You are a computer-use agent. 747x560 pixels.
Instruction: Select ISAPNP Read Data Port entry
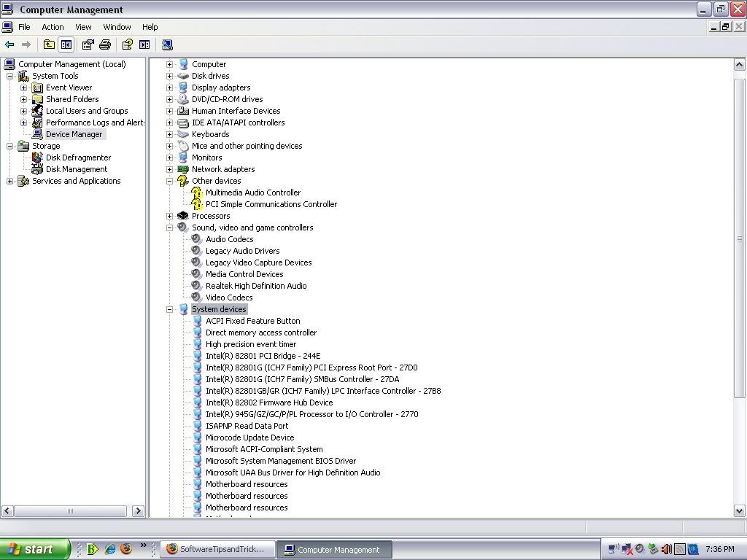click(247, 426)
